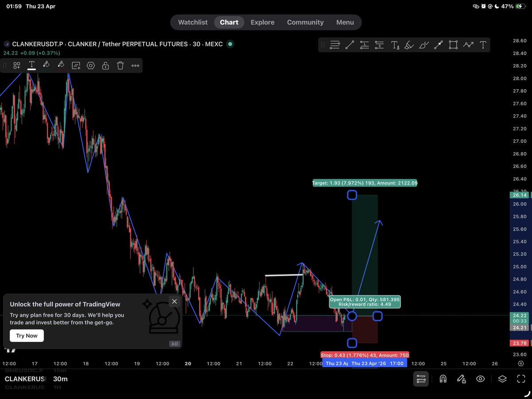Screen dimensions: 532x399
Task: Open the Menu tab
Action: click(x=345, y=22)
